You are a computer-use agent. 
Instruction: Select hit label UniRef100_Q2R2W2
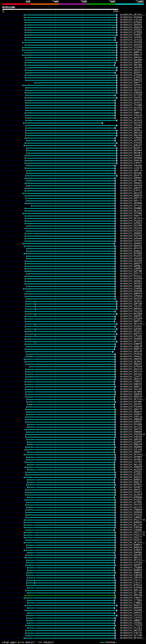point(131,329)
